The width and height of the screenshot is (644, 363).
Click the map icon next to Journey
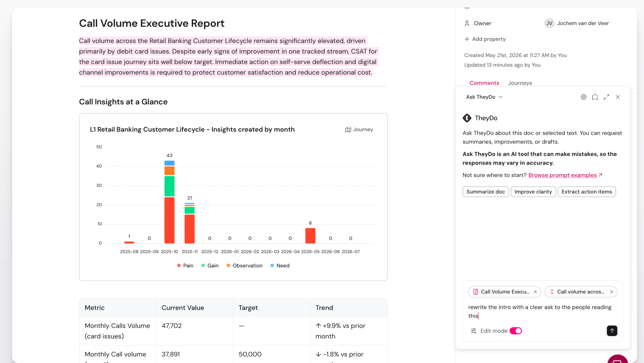click(348, 130)
